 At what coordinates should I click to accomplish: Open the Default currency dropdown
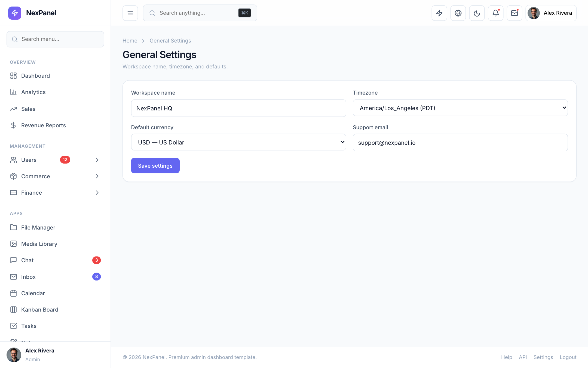[238, 142]
